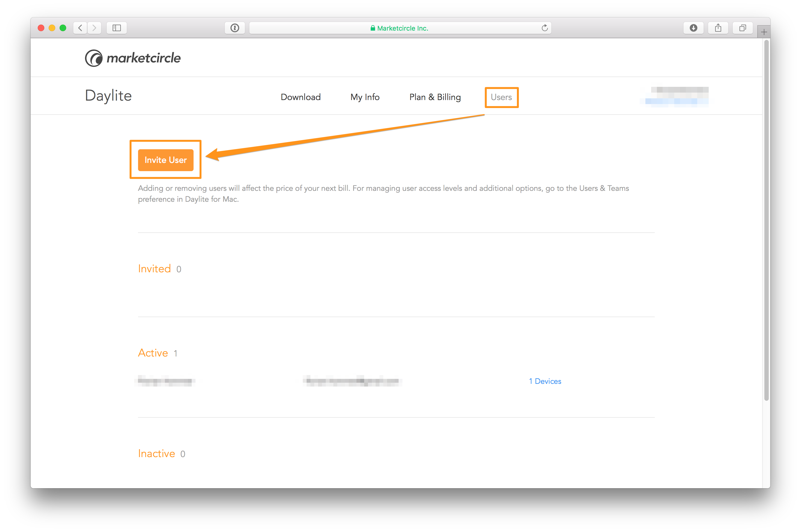Open the Download tab

click(x=301, y=97)
